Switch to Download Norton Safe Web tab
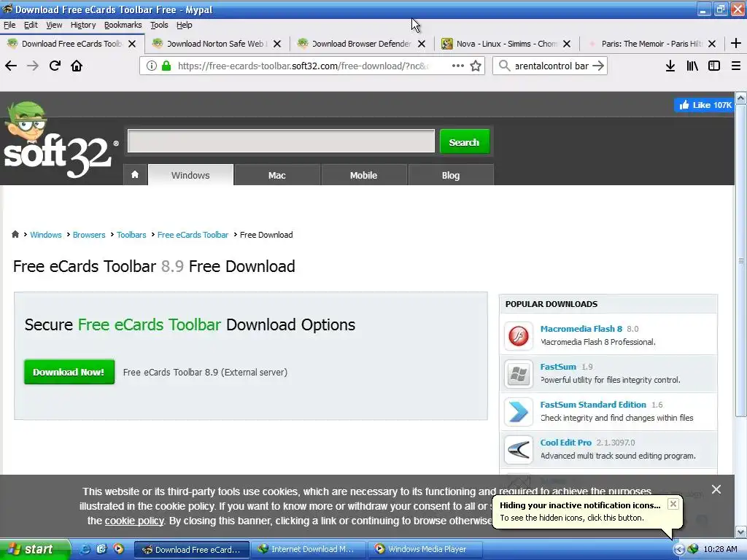Image resolution: width=747 pixels, height=560 pixels. (x=217, y=44)
